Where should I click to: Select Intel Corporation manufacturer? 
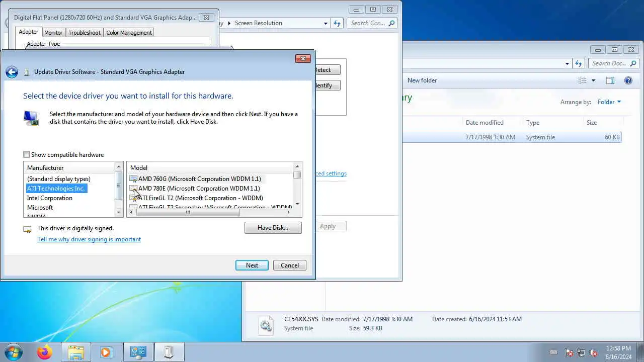coord(50,198)
